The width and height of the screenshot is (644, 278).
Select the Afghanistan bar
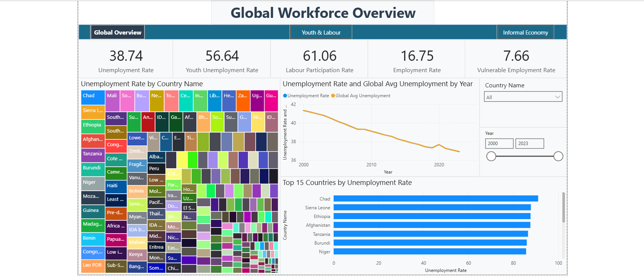click(432, 225)
